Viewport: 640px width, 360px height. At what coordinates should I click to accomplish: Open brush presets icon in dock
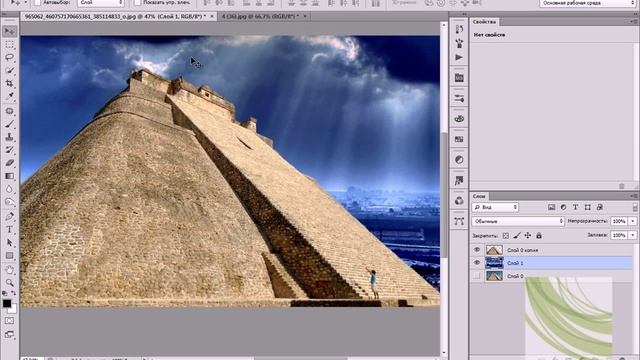pyautogui.click(x=459, y=98)
